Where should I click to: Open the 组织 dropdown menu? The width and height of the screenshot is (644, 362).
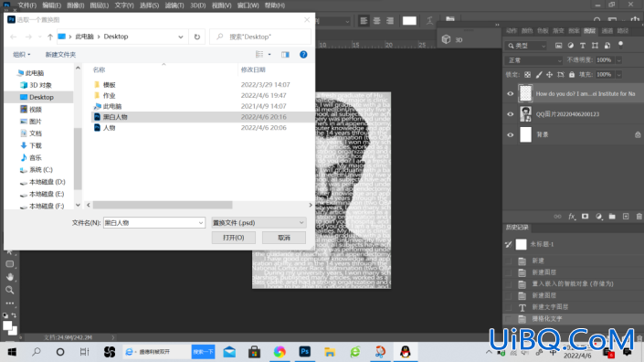click(x=21, y=55)
